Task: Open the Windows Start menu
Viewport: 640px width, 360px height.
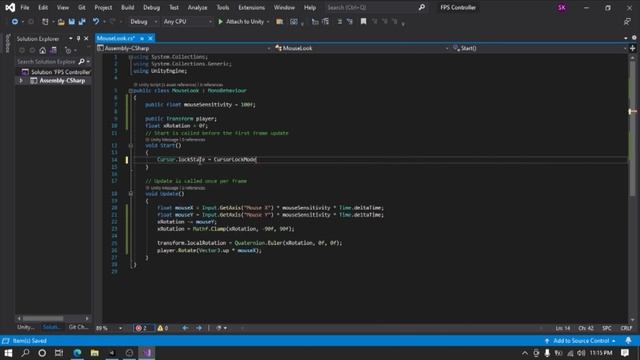Action: (8, 353)
